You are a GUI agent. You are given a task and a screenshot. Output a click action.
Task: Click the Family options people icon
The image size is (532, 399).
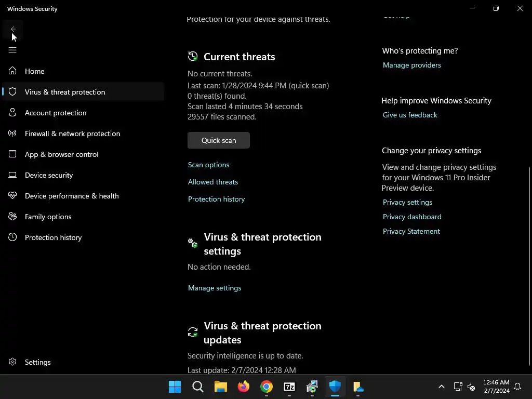point(12,216)
